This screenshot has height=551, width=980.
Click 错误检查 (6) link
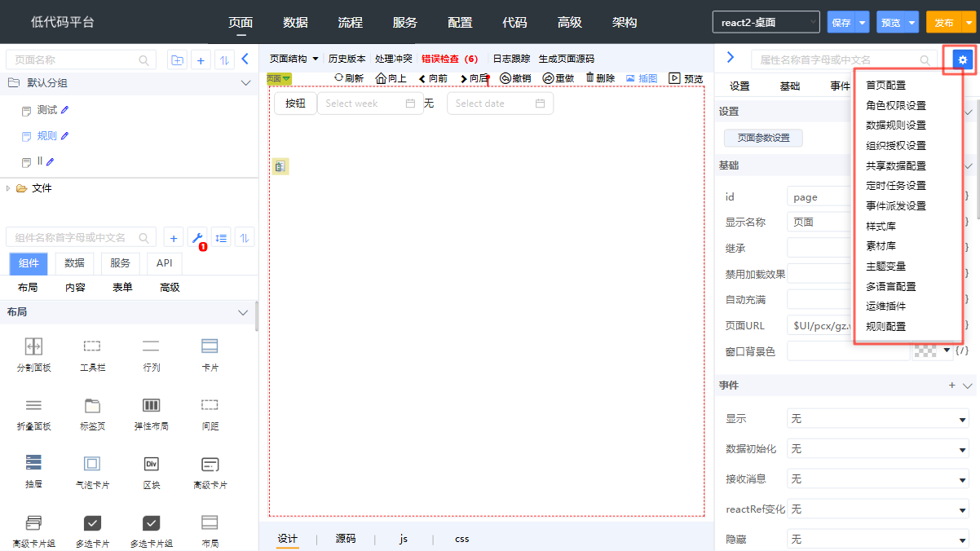coord(450,59)
